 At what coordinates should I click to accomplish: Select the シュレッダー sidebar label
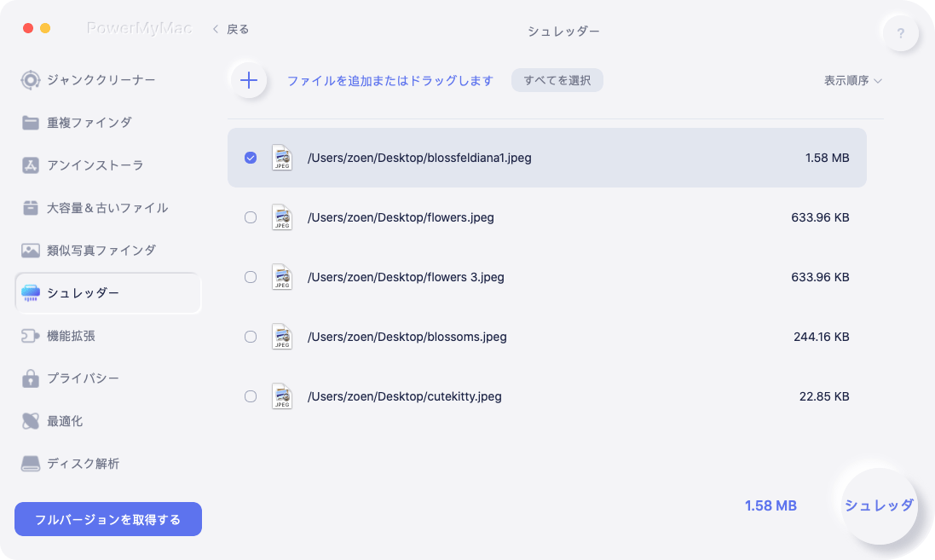[83, 293]
